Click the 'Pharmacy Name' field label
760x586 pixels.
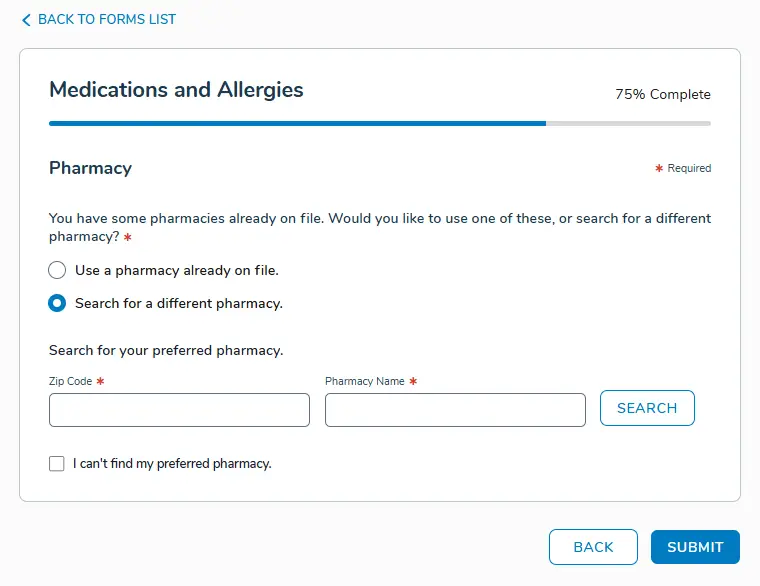365,381
